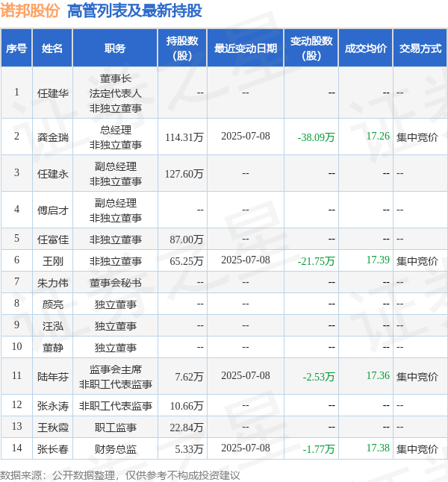Select the name 傅启才
The width and height of the screenshot is (448, 482).
[x=52, y=210]
